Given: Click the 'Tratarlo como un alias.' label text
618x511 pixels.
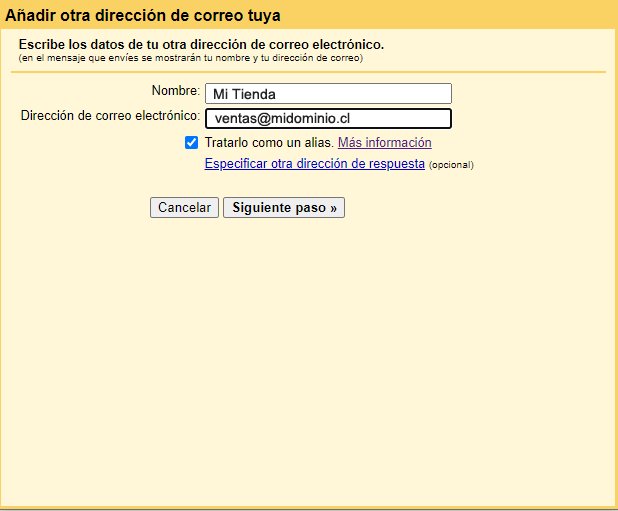Looking at the screenshot, I should coord(268,143).
